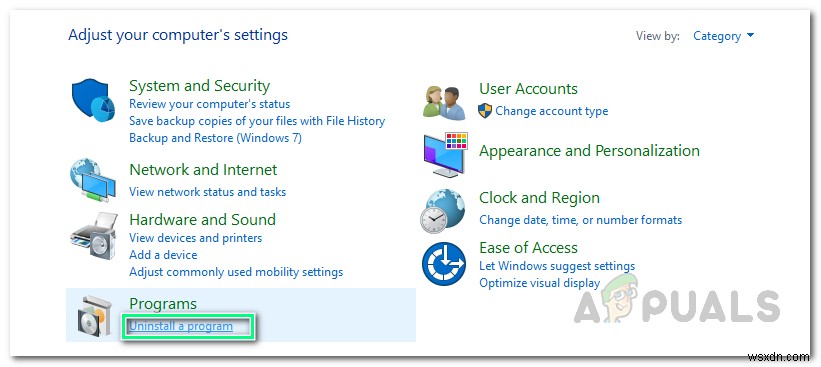Select View devices and printers

coord(195,238)
